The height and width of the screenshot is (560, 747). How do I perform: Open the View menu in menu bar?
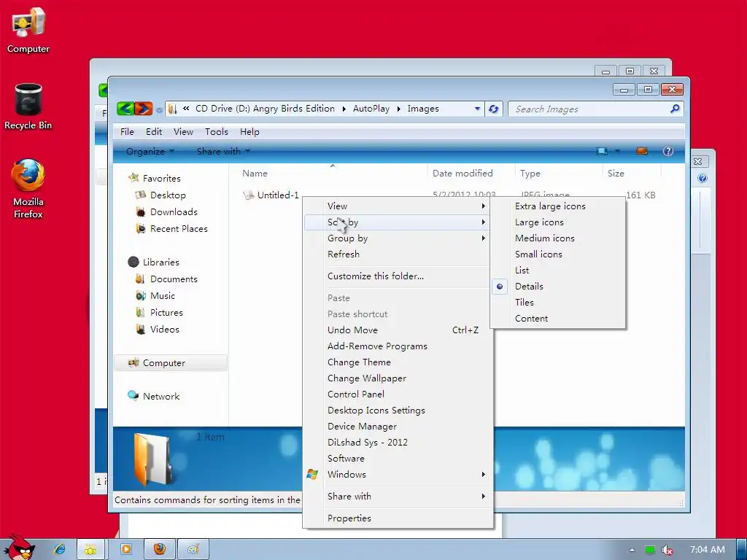click(183, 132)
